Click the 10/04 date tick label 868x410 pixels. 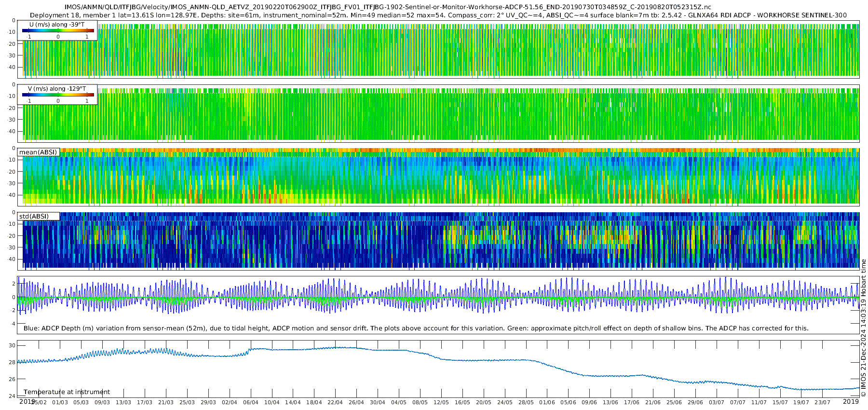(271, 402)
